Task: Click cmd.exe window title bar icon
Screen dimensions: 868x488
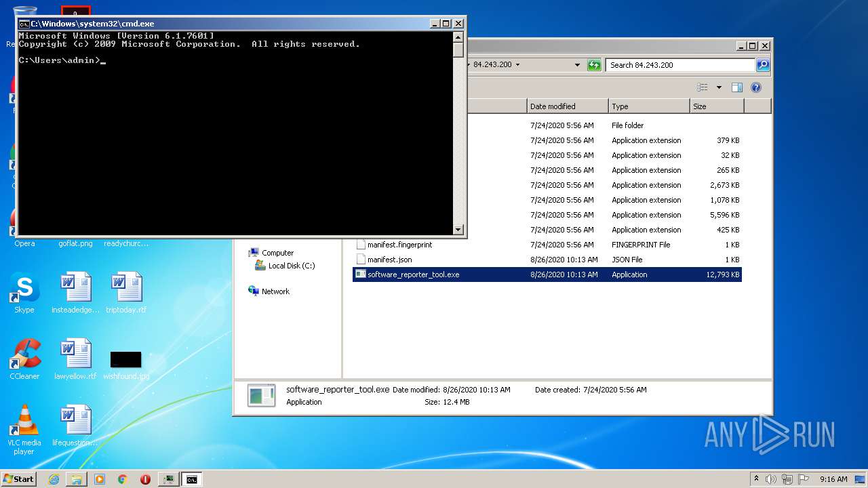Action: click(x=24, y=24)
